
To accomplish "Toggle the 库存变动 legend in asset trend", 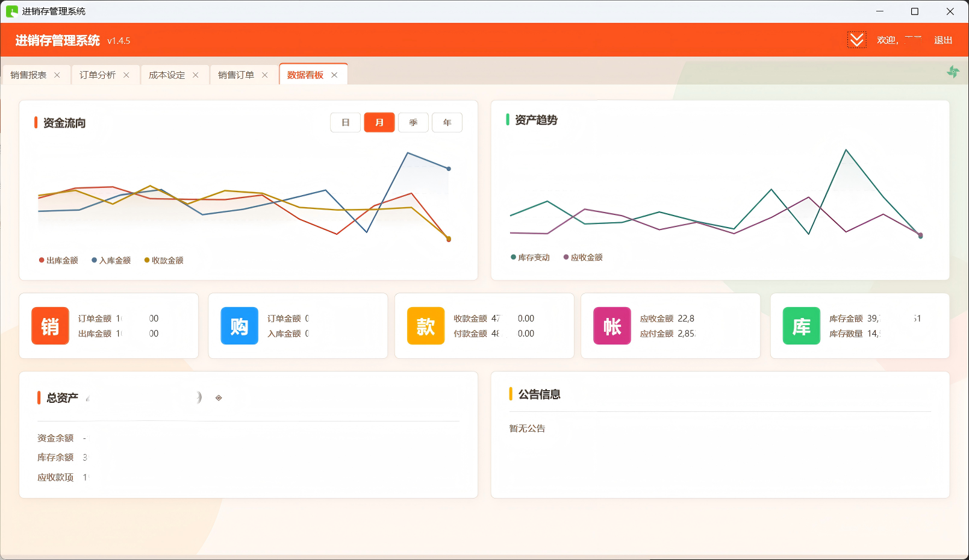I will [531, 257].
